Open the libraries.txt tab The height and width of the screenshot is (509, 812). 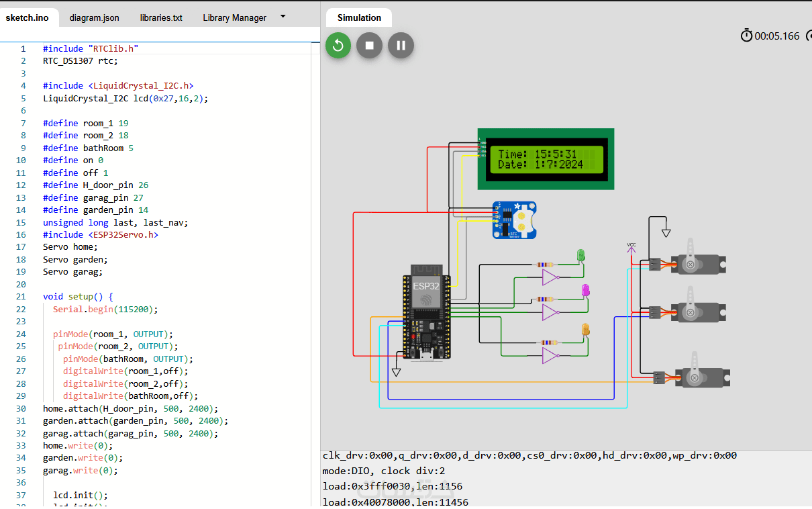point(161,18)
